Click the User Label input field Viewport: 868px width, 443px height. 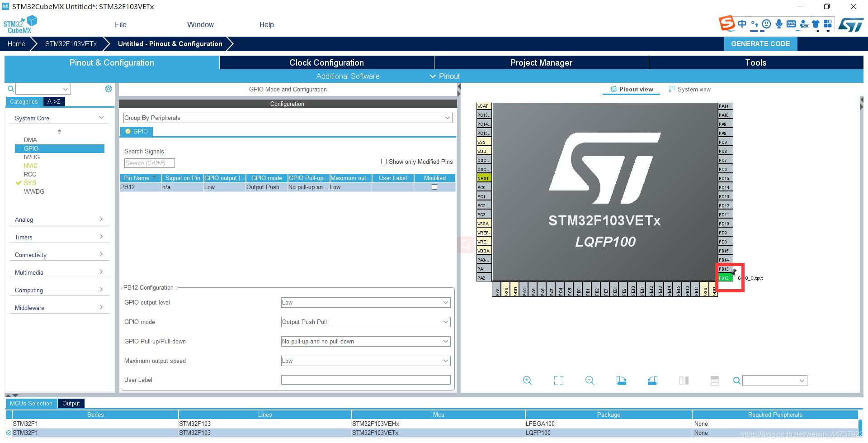(x=366, y=380)
